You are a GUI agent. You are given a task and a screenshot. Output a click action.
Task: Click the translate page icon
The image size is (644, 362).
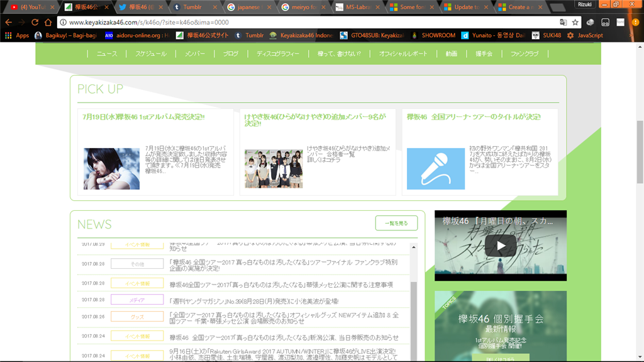[x=563, y=22]
